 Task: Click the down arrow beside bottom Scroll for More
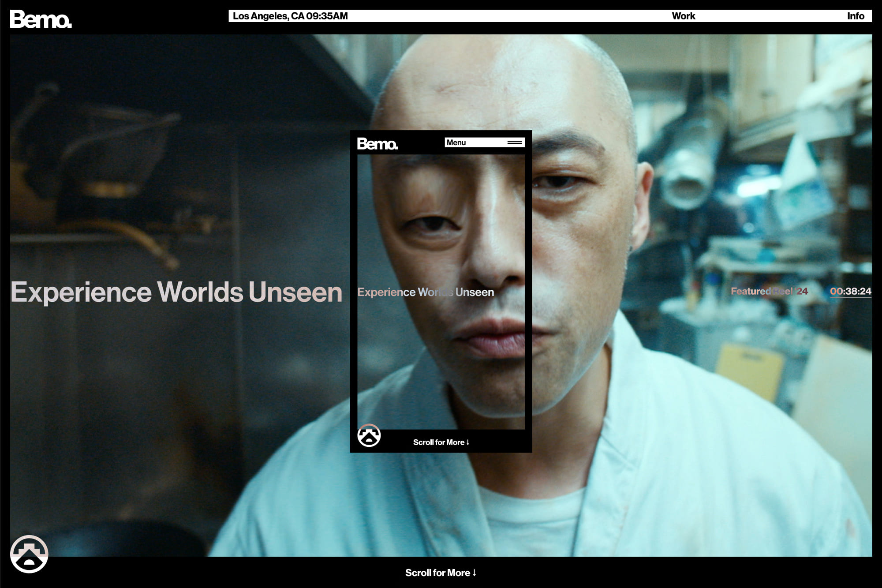(475, 572)
